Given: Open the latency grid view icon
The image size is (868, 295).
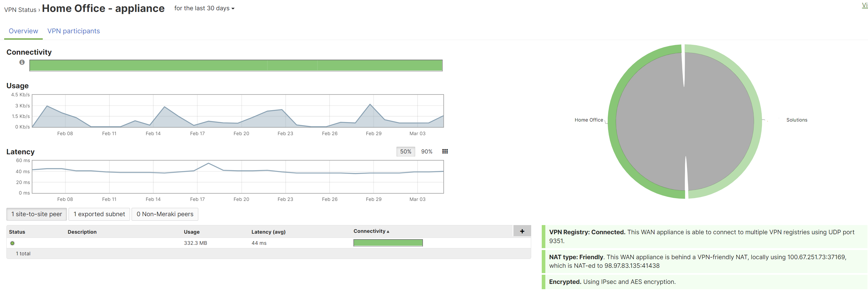Looking at the screenshot, I should tap(445, 152).
